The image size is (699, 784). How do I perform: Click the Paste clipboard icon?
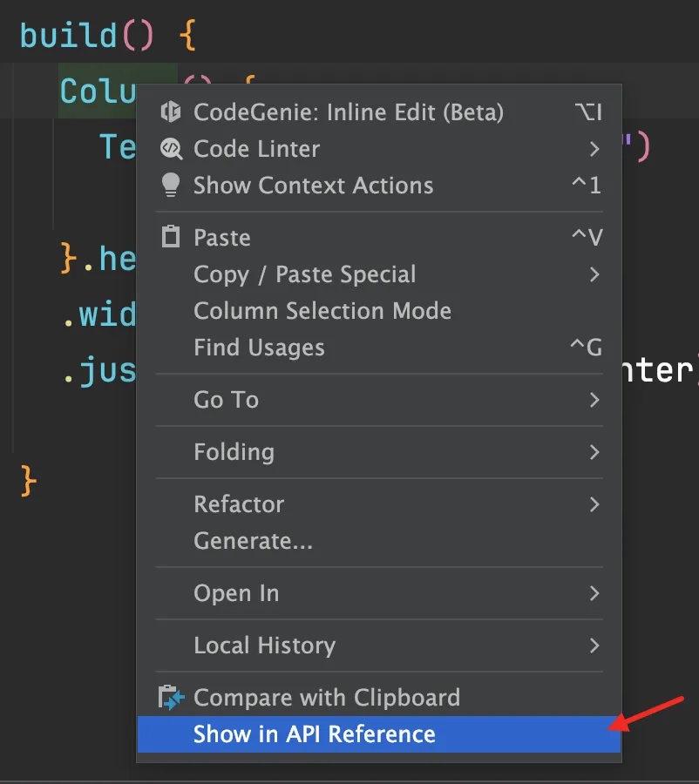coord(171,236)
